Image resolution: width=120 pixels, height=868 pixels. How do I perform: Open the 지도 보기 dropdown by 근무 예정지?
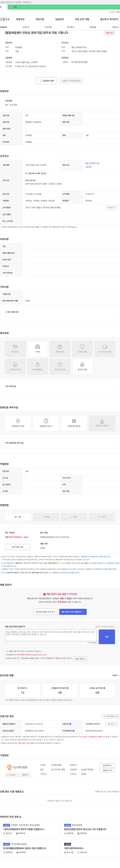tap(112, 208)
